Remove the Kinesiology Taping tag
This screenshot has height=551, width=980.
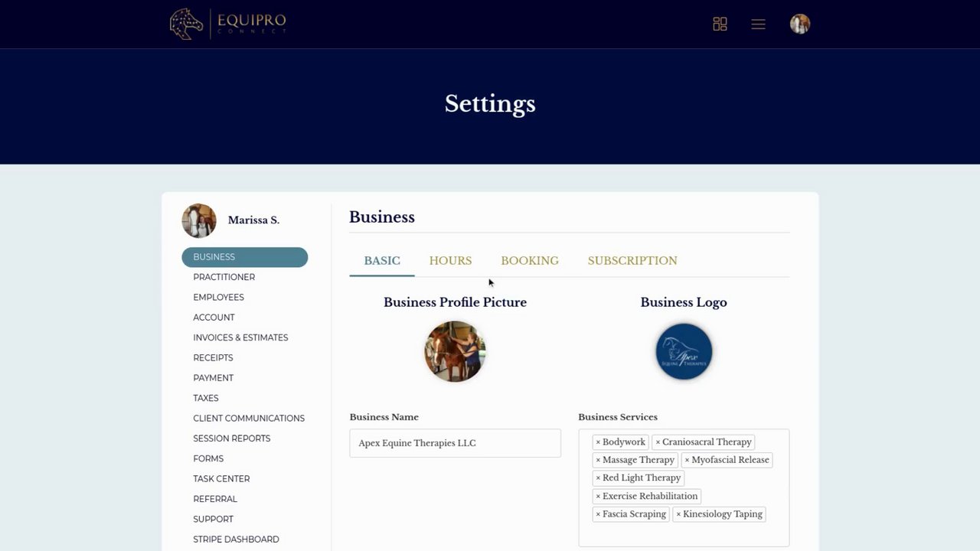678,514
